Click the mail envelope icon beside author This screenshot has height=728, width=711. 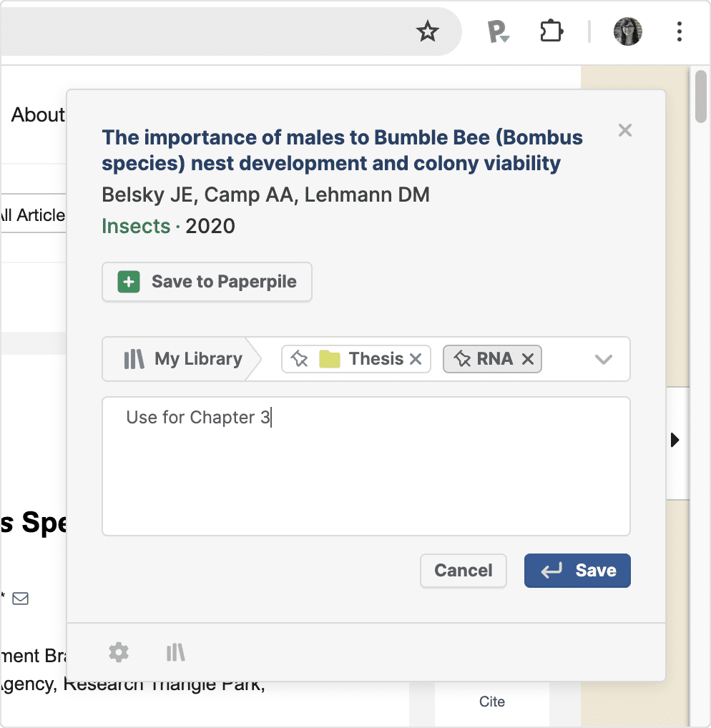coord(21,598)
